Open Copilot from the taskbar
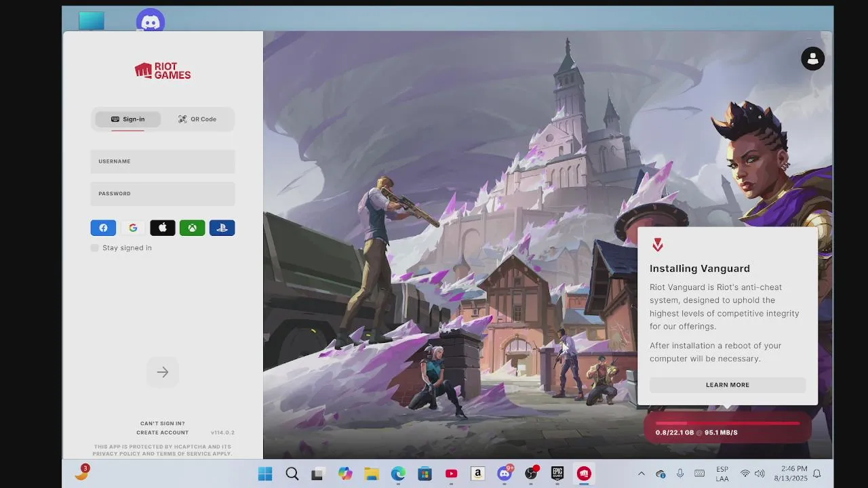Image resolution: width=868 pixels, height=488 pixels. tap(345, 474)
